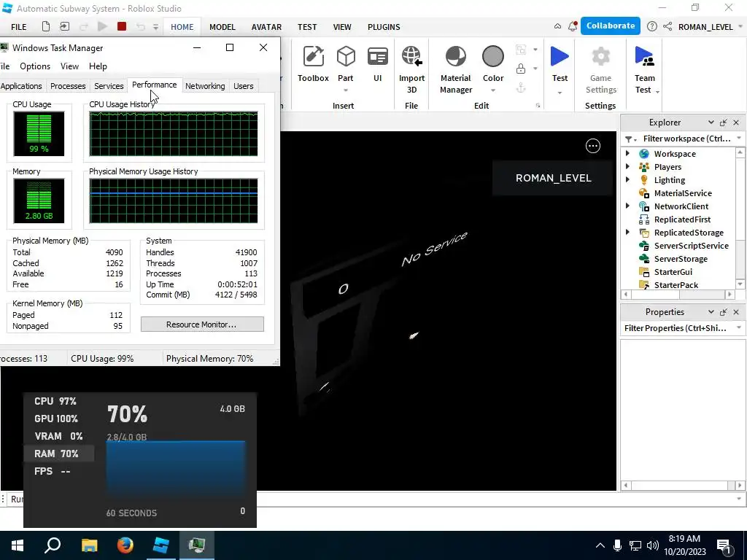The height and width of the screenshot is (560, 747).
Task: Open the Test dropdown arrow
Action: click(560, 93)
